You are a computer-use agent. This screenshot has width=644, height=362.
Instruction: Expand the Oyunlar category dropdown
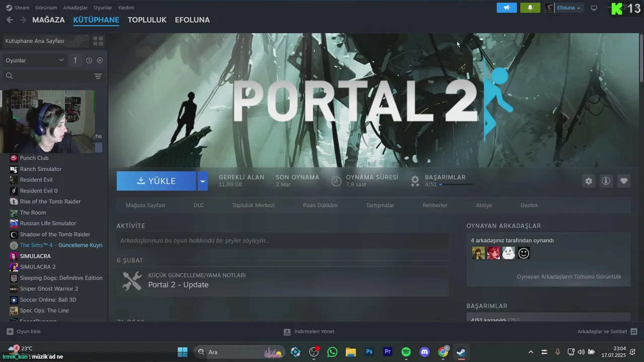tap(34, 60)
